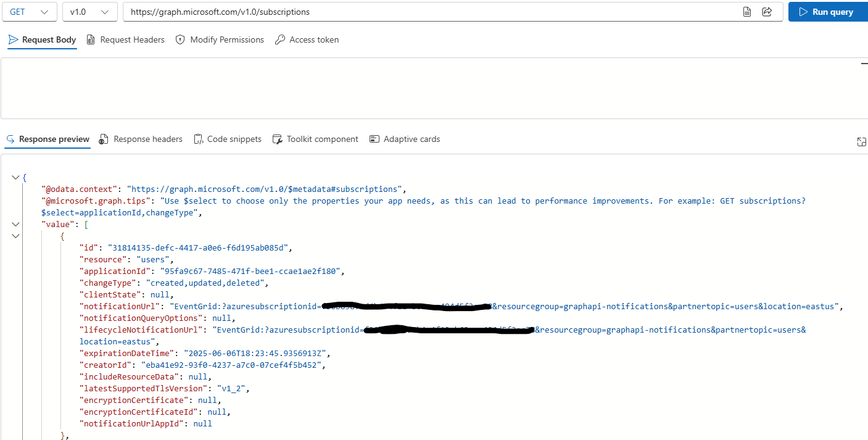The image size is (868, 440).
Task: Click the "notificationQueryOptions" key
Action: [x=142, y=318]
